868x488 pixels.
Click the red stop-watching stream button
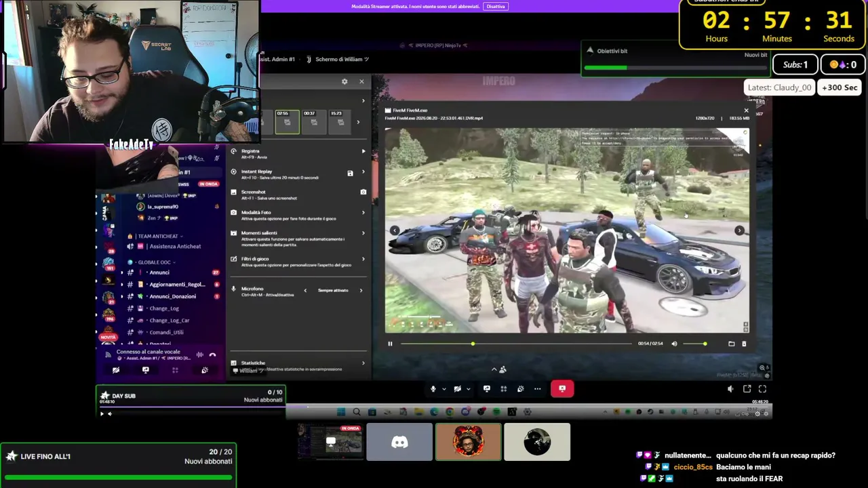562,389
